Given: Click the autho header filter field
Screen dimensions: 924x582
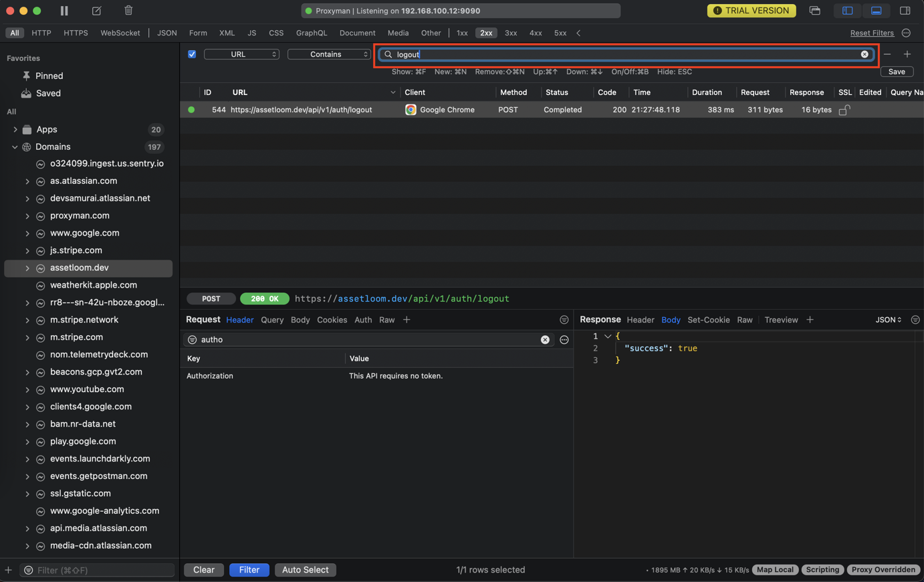Looking at the screenshot, I should (368, 340).
